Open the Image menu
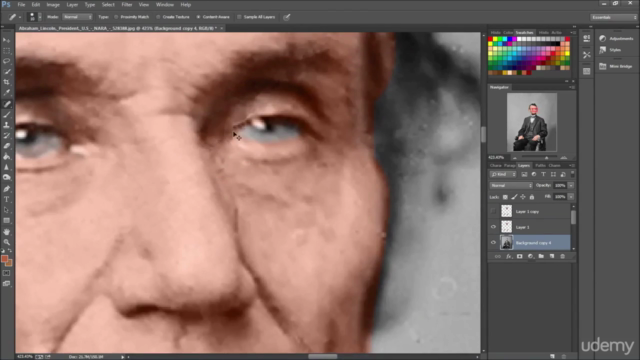Viewport: 640px width, 360px height. [53, 4]
